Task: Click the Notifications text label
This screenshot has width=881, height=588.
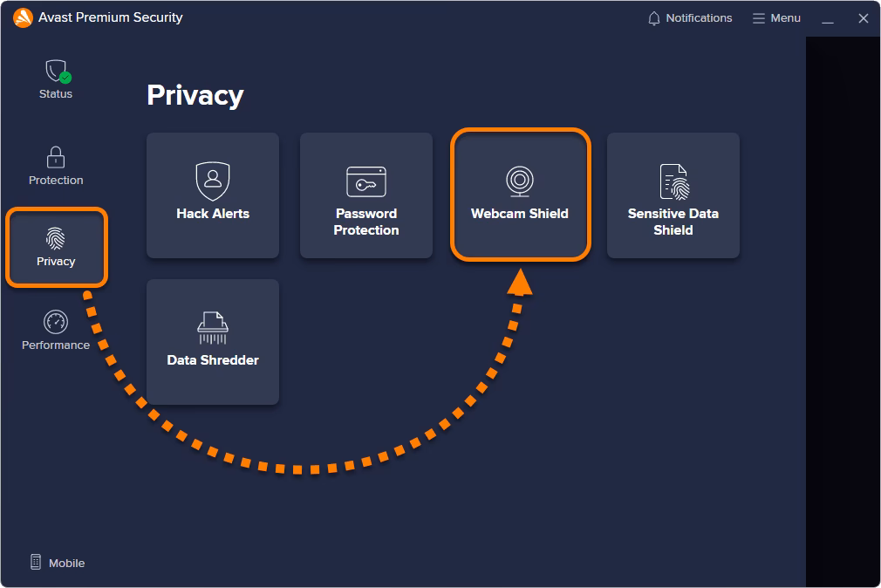Action: tap(699, 18)
